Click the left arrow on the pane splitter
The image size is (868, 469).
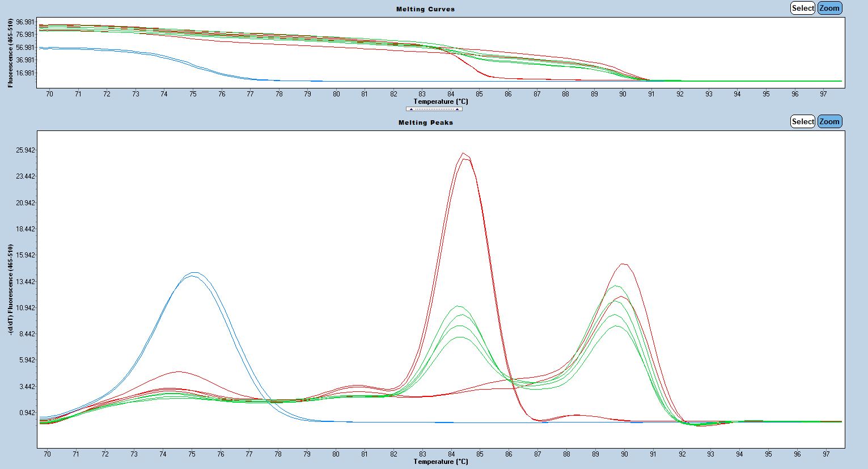pos(411,109)
